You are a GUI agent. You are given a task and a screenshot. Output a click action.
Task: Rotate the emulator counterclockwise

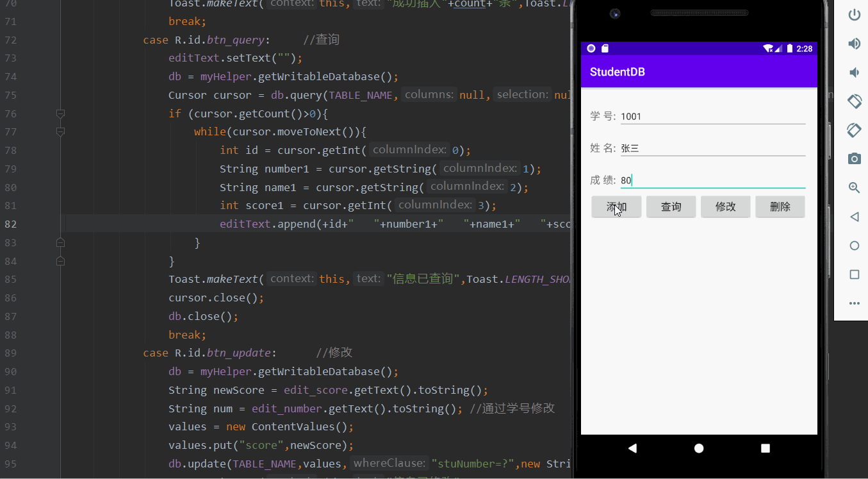854,101
